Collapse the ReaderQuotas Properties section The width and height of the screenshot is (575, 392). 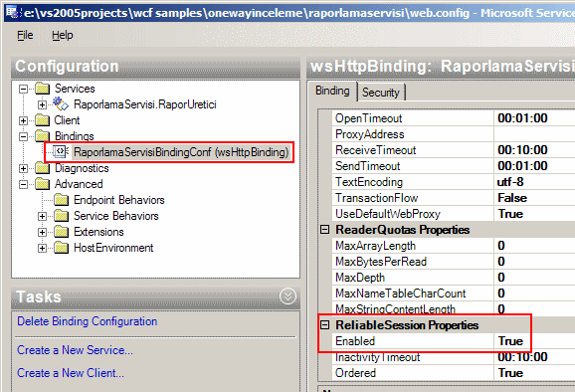[325, 230]
